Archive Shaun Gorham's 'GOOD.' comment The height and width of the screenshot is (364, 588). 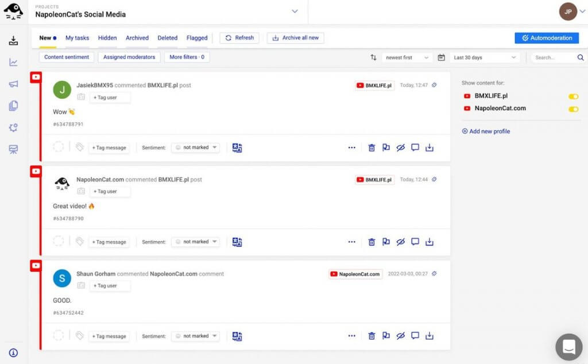pyautogui.click(x=430, y=336)
